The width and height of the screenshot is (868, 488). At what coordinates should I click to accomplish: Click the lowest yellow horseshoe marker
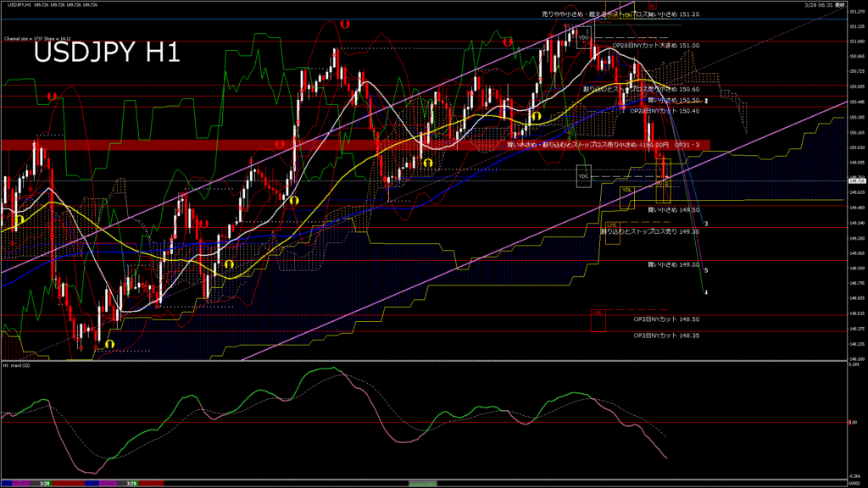109,344
